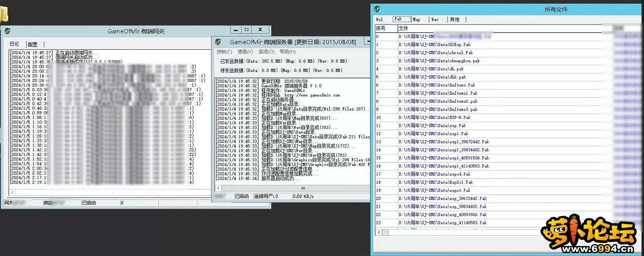Click left arrow of file list horizontal scrollbar
This screenshot has width=644, height=256.
[x=378, y=233]
